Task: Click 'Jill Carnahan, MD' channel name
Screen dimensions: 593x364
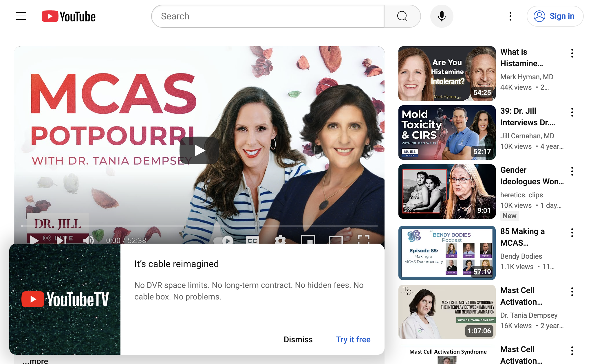Action: click(527, 136)
